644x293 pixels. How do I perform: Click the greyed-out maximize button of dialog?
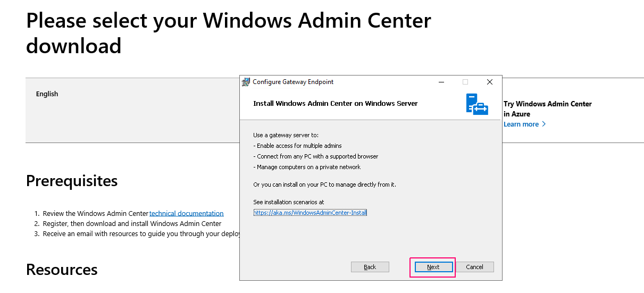click(x=465, y=82)
